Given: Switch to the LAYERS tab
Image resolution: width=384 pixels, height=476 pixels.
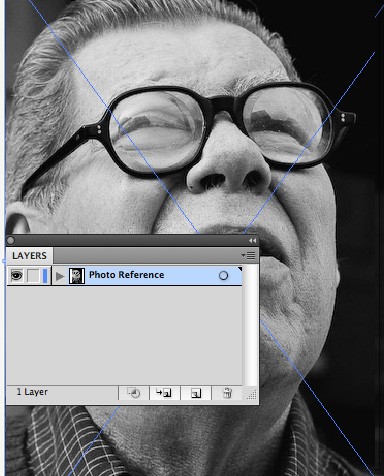Looking at the screenshot, I should point(29,256).
